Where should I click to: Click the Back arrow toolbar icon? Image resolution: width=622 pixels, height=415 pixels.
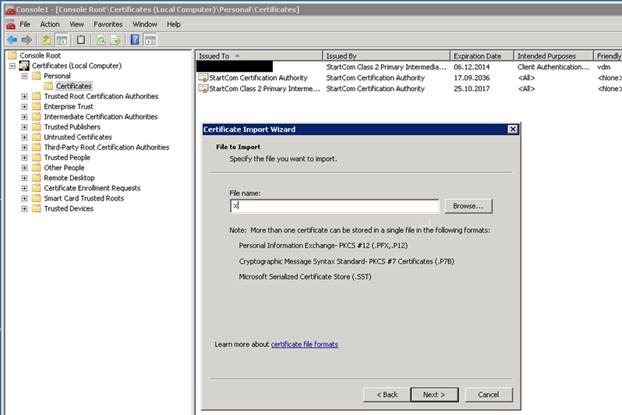pyautogui.click(x=10, y=39)
